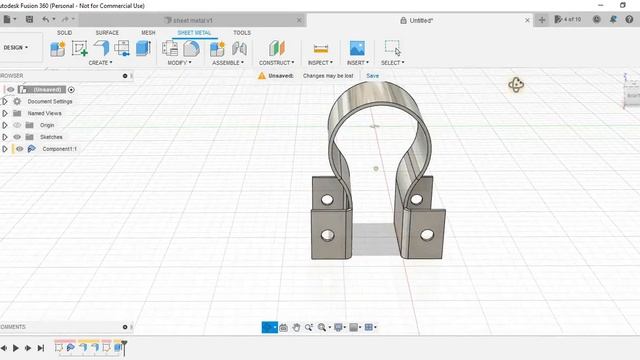The width and height of the screenshot is (640, 360).
Task: Redo the last undone action
Action: click(x=65, y=19)
